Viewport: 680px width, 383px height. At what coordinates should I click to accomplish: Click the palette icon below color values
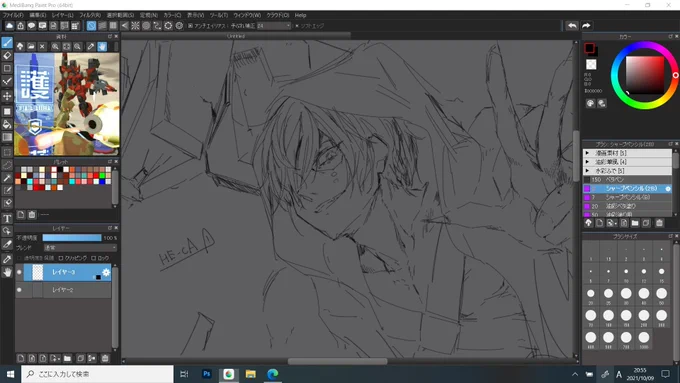pos(590,103)
